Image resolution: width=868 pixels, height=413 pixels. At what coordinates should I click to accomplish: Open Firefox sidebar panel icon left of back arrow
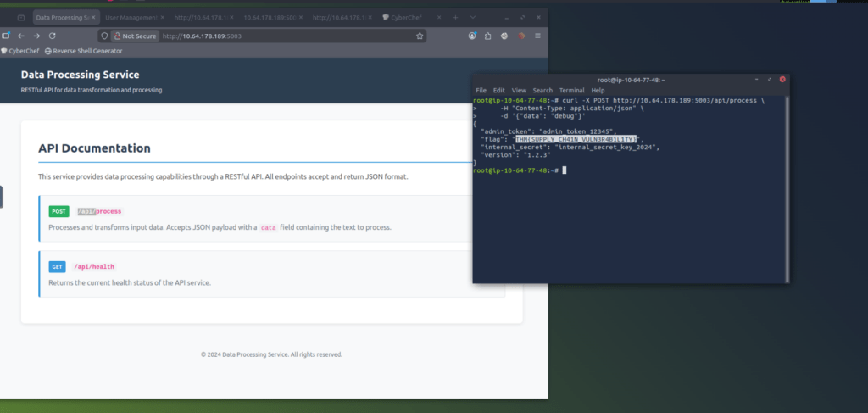point(6,36)
